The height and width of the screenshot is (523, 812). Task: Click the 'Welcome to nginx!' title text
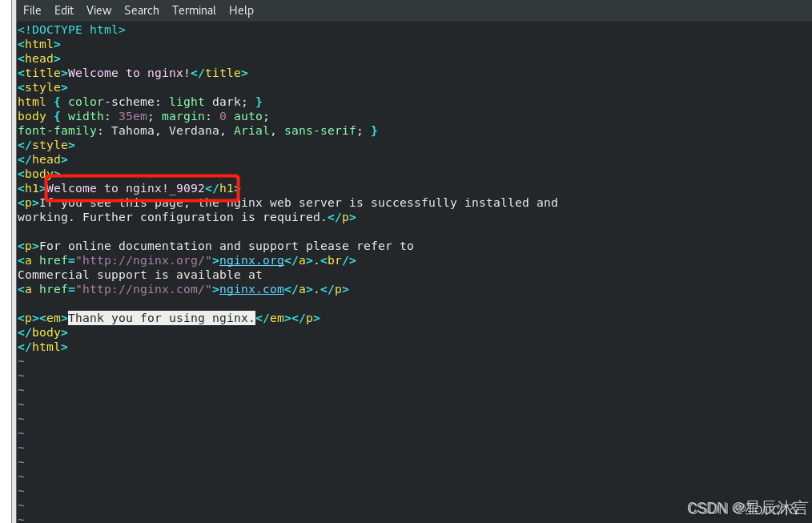tap(129, 73)
